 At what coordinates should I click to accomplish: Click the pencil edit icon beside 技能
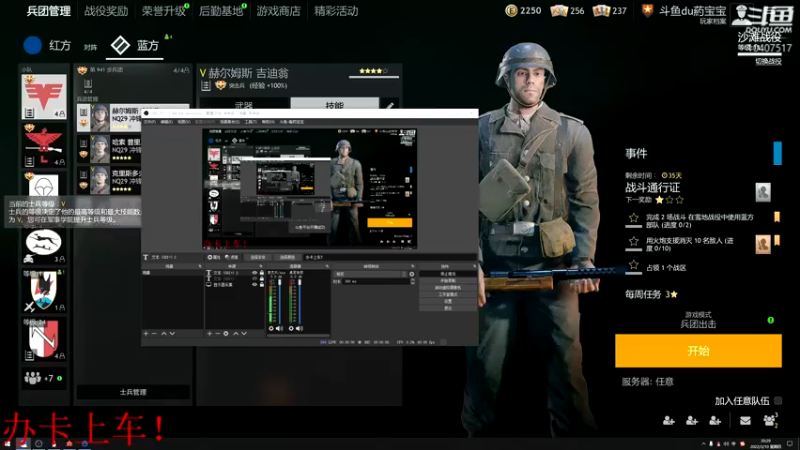(x=389, y=106)
